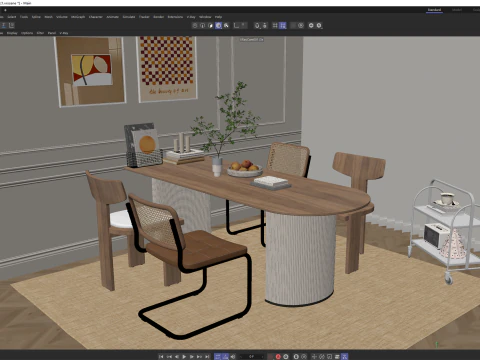Click the current frame input field
The width and height of the screenshot is (480, 360).
pos(252,357)
